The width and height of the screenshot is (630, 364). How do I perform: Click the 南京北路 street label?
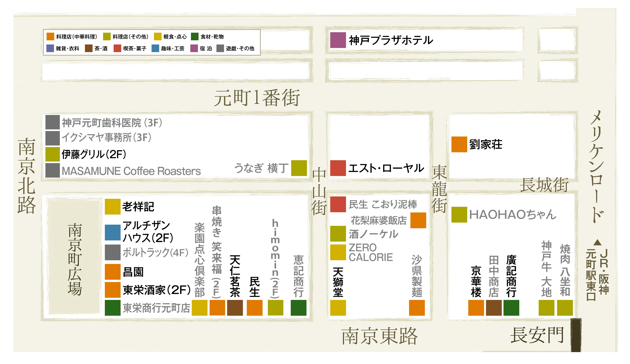(26, 176)
